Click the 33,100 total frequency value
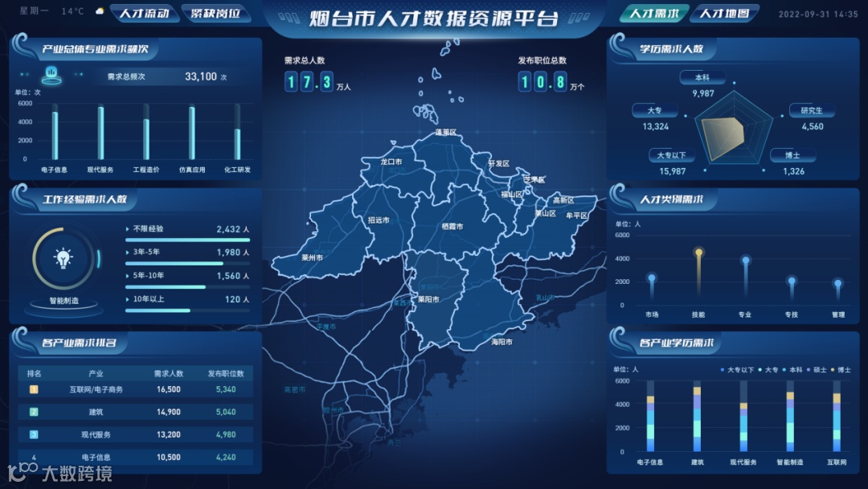This screenshot has width=868, height=489. (x=201, y=76)
